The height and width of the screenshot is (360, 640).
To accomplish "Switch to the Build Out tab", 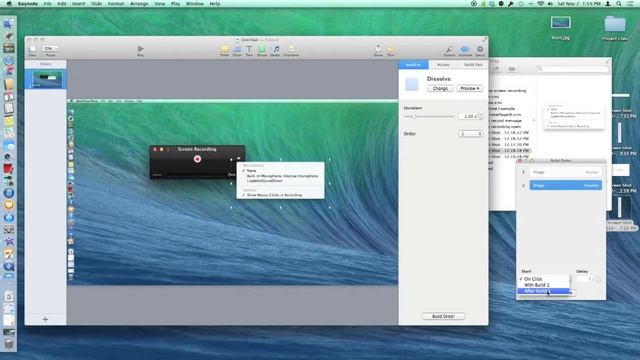I will 473,64.
